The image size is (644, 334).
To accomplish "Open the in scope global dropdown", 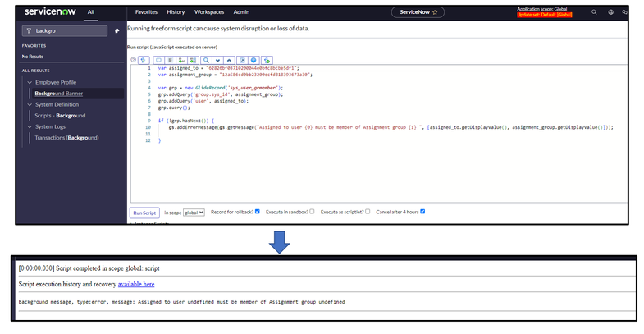I will pyautogui.click(x=194, y=213).
